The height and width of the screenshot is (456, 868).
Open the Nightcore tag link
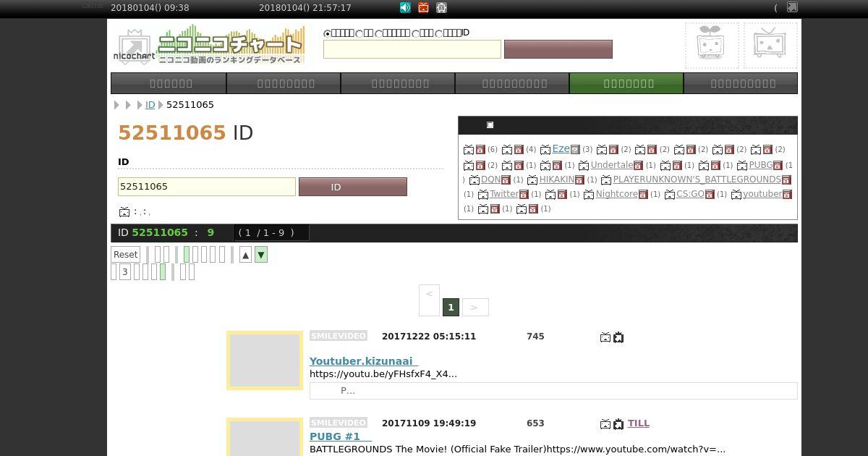click(616, 194)
